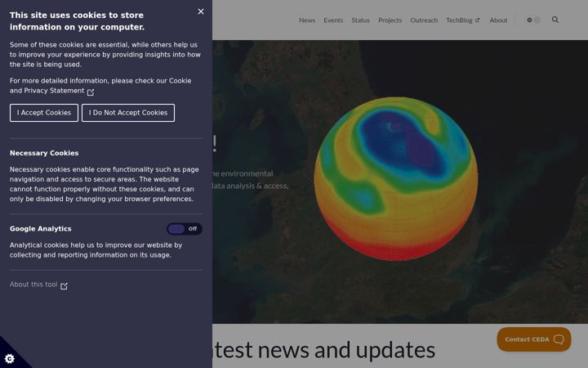Click the cookie settings gear icon
The image size is (588, 368).
pyautogui.click(x=9, y=359)
